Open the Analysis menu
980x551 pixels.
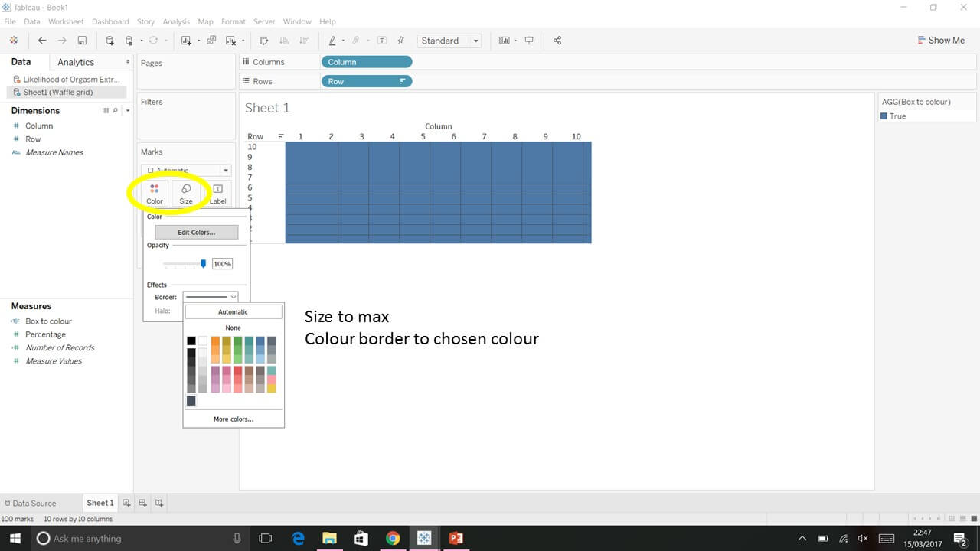(176, 21)
